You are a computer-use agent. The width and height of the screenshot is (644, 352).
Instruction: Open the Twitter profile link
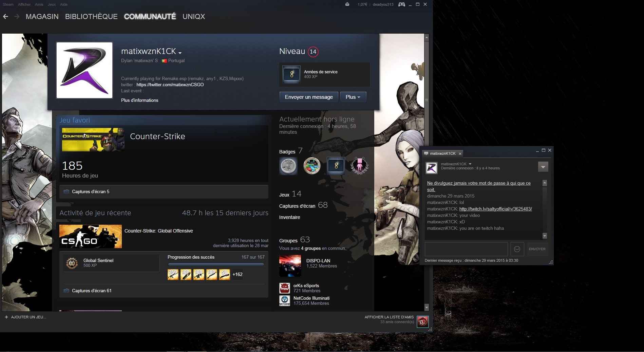click(x=170, y=85)
